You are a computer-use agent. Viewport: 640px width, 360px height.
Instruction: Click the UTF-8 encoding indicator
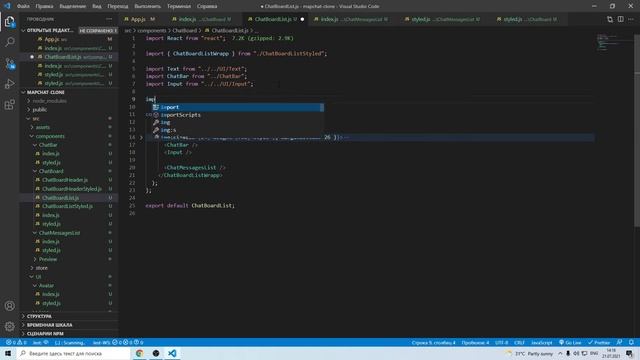502,342
